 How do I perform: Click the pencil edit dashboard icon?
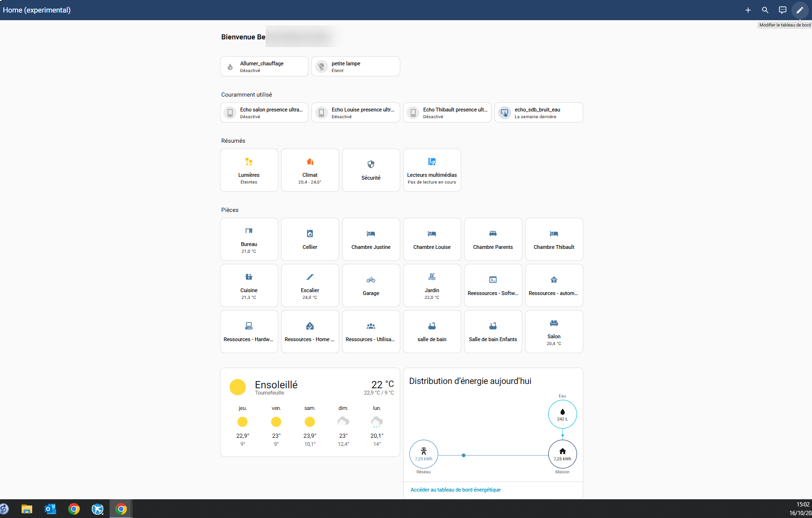[800, 10]
